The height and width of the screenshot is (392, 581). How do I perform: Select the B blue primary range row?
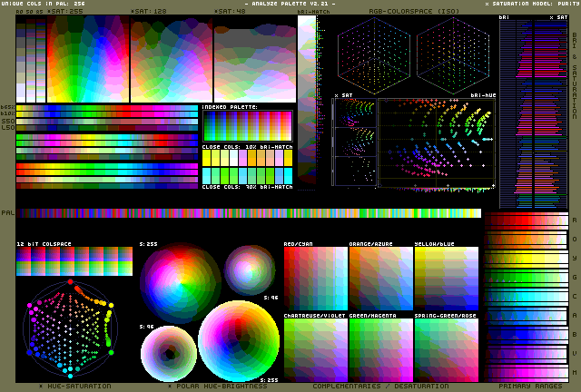[527, 335]
